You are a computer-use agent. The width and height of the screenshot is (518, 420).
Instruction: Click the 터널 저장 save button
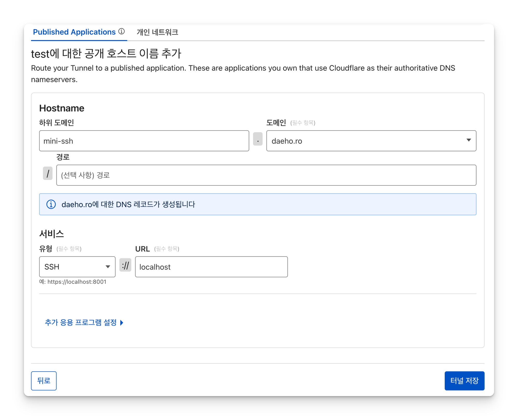464,381
